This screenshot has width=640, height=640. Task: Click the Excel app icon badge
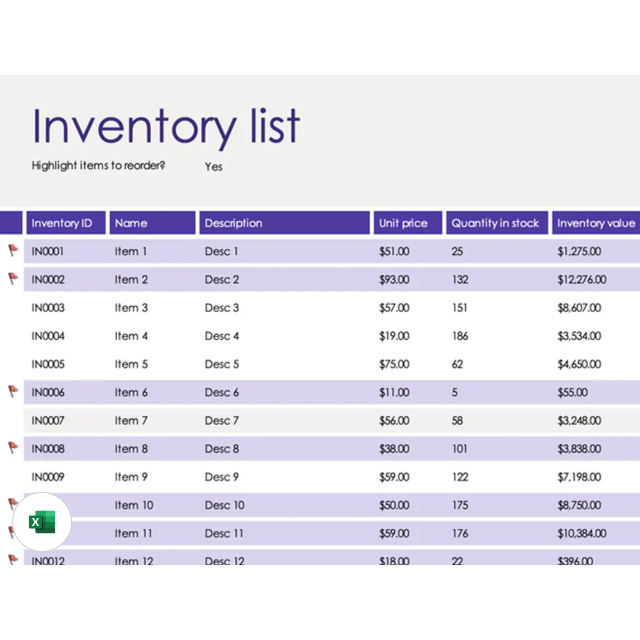click(x=42, y=522)
